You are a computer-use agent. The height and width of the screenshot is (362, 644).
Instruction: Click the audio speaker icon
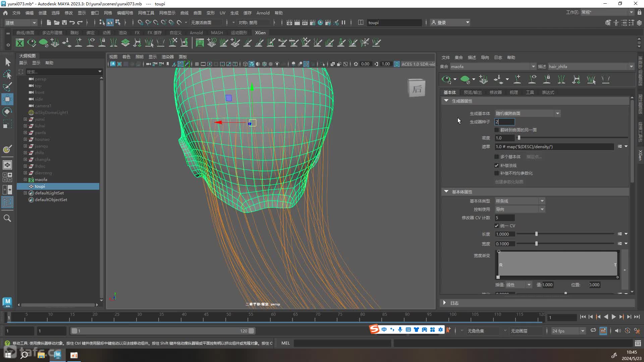[x=618, y=331]
